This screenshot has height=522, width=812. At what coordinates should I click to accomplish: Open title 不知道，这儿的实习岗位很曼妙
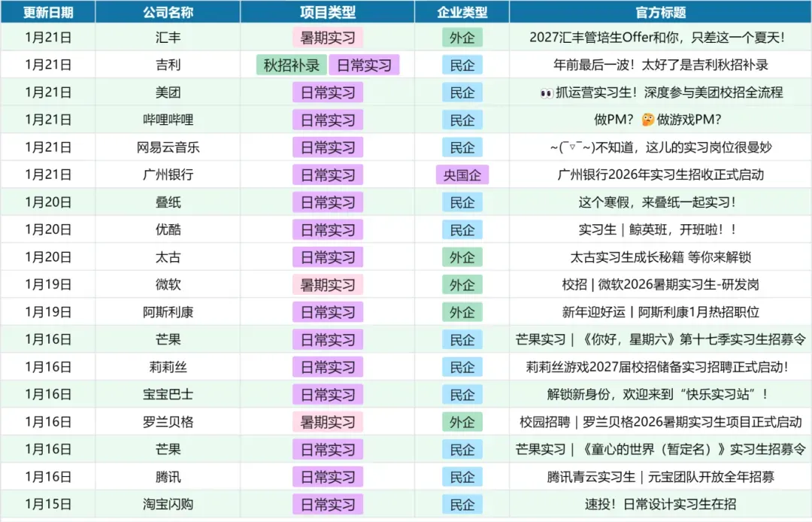661,147
